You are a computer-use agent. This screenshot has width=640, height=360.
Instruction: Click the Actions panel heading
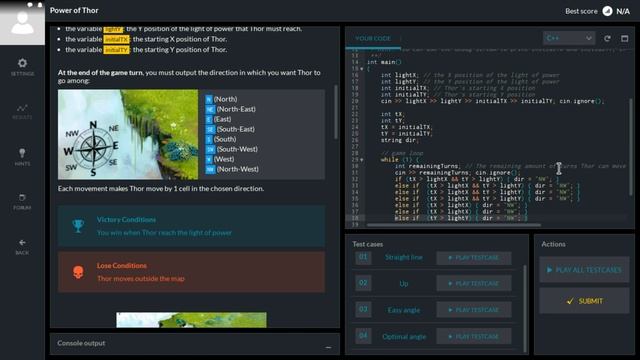(553, 244)
